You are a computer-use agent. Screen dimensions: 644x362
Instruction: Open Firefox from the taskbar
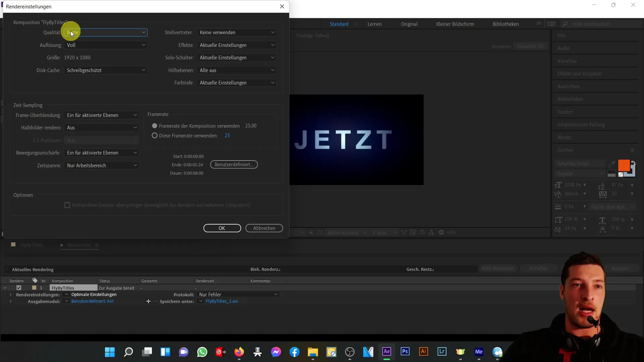pos(239,352)
